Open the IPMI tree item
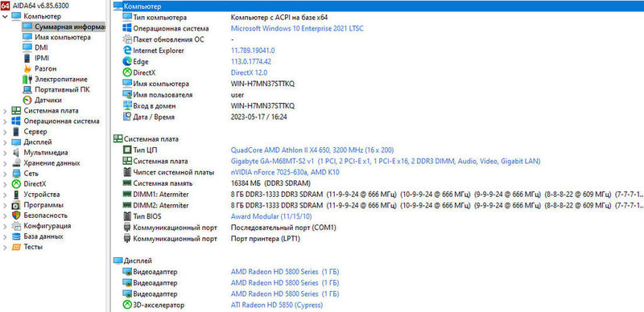 click(x=42, y=58)
